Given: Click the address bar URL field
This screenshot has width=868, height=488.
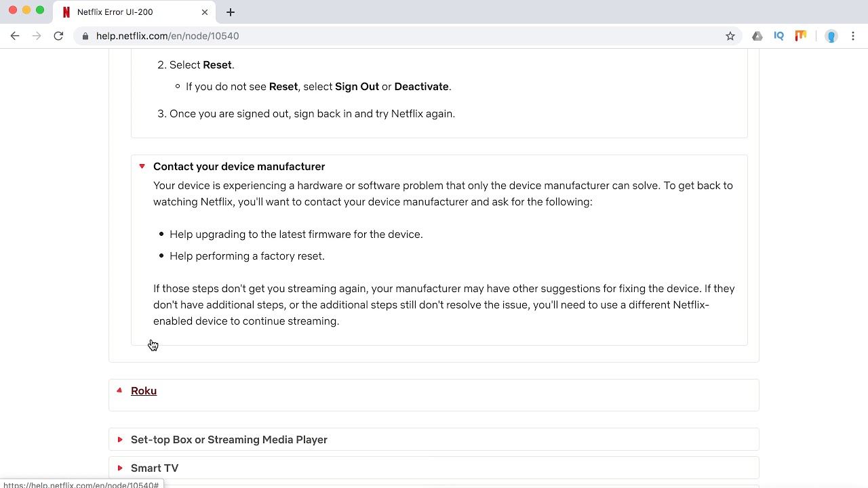Looking at the screenshot, I should [x=407, y=36].
